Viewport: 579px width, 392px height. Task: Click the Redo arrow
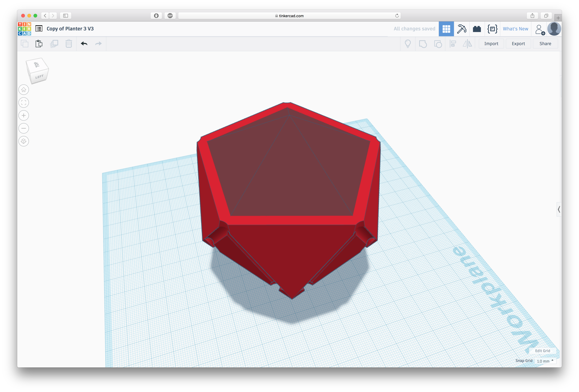click(x=98, y=44)
